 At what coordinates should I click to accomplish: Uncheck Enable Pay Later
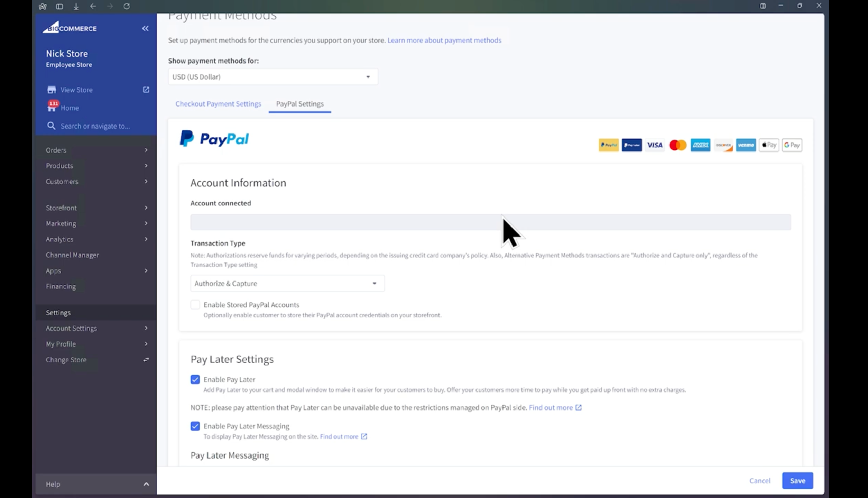[x=195, y=379]
